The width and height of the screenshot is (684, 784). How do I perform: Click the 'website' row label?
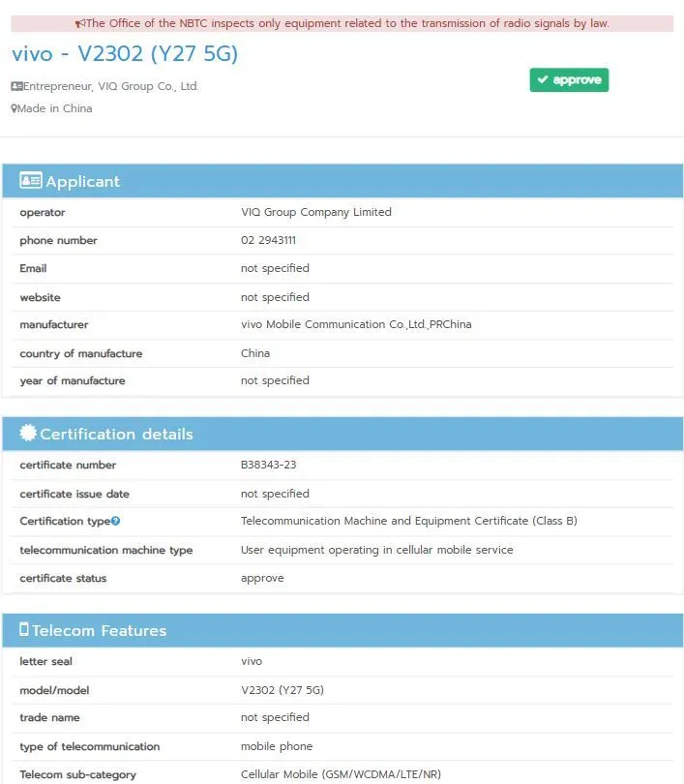tap(40, 297)
